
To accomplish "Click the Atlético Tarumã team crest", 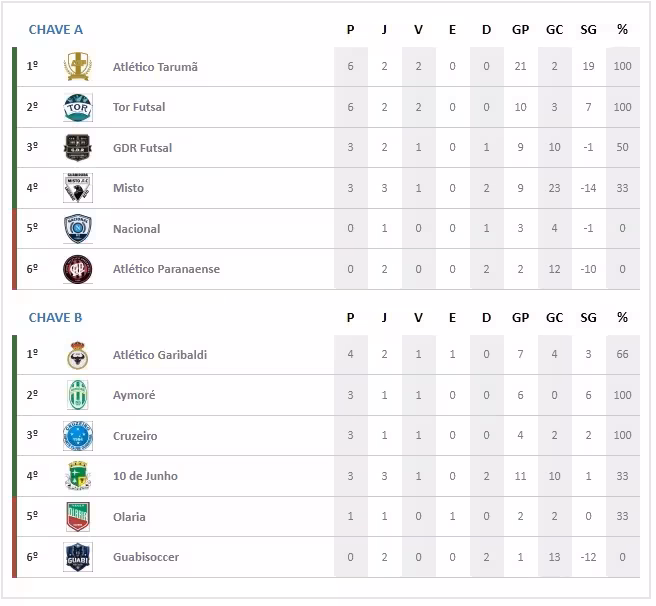I will pyautogui.click(x=77, y=67).
